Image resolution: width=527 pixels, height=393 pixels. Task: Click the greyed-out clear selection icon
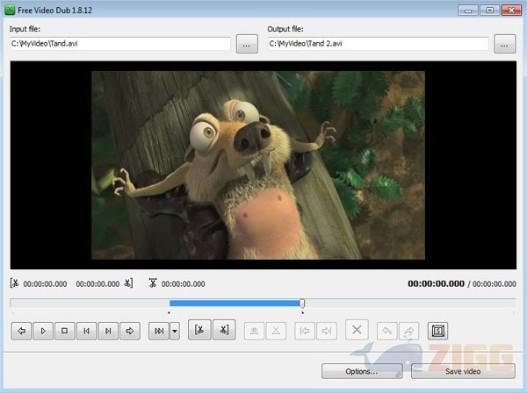[x=276, y=331]
